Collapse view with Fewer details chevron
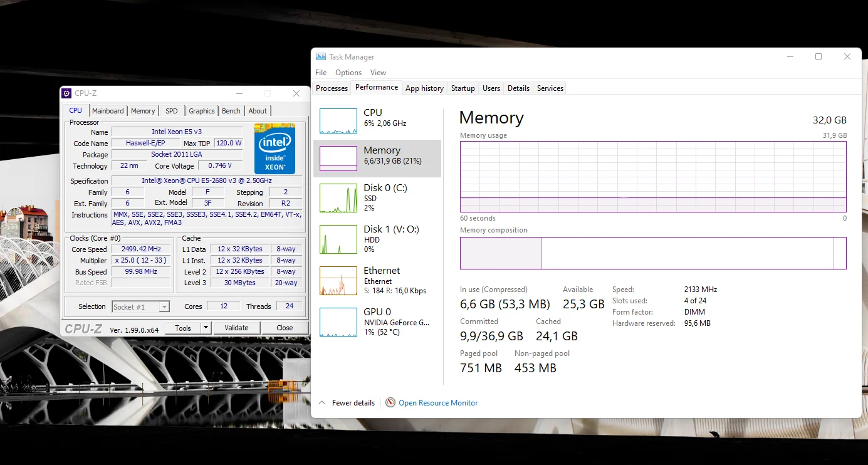The height and width of the screenshot is (465, 868). click(x=322, y=403)
